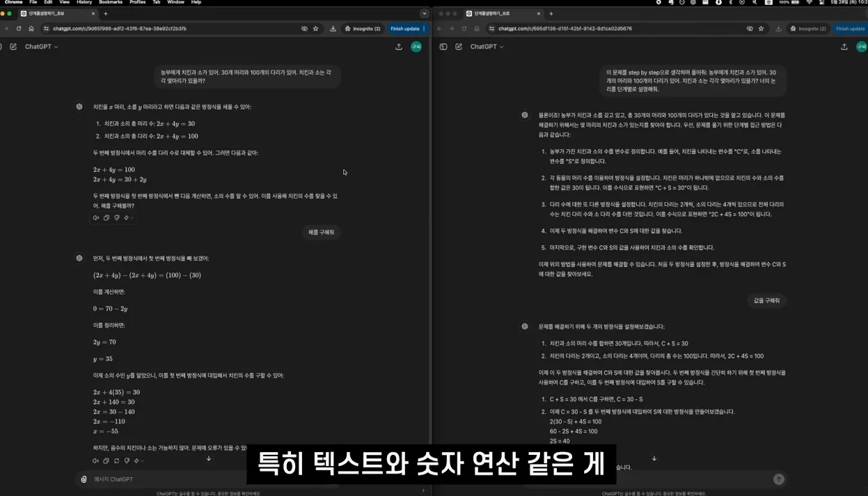Select the right window's browser tab
This screenshot has height=496, width=868.
pyautogui.click(x=503, y=13)
